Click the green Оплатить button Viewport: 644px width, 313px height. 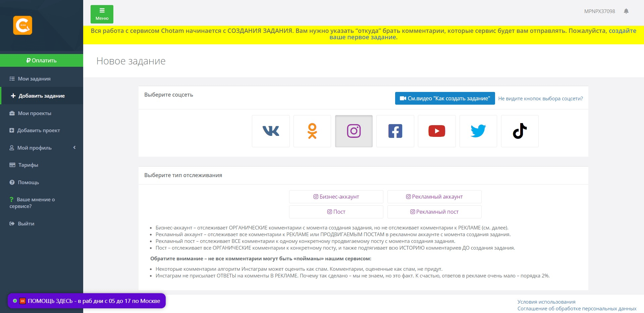(x=42, y=60)
